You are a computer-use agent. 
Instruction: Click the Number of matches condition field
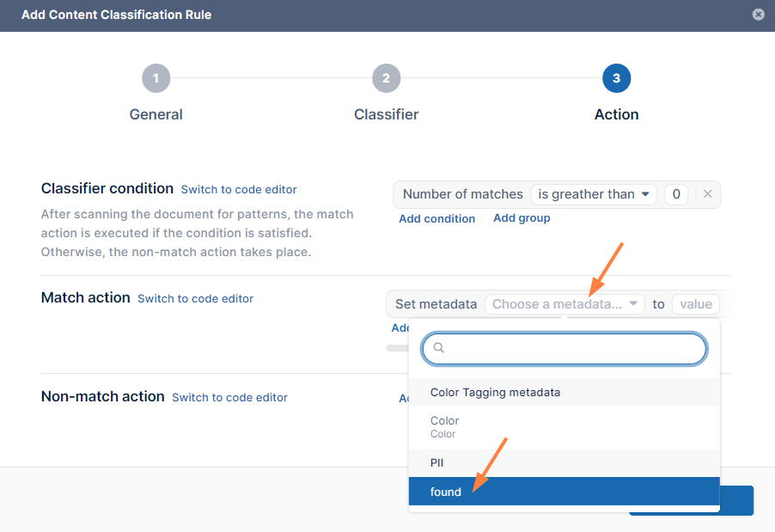click(462, 194)
